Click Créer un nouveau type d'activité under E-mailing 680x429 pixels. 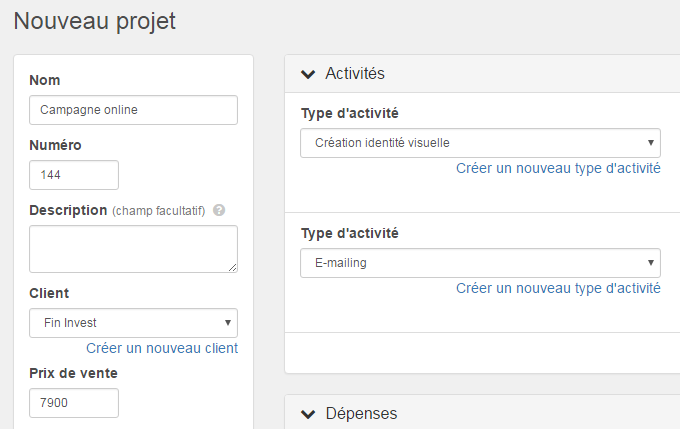[558, 288]
